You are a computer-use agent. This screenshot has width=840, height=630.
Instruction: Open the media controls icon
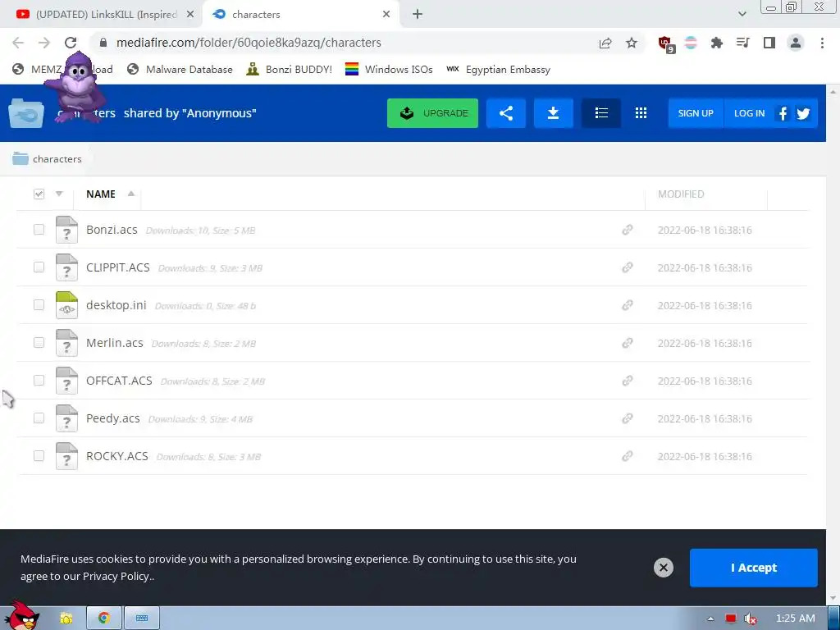(x=742, y=43)
